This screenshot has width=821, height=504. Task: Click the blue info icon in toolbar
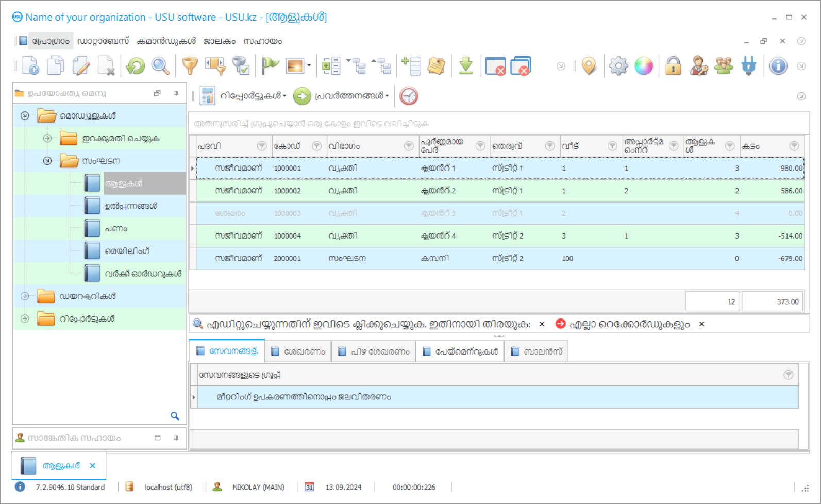(x=778, y=66)
